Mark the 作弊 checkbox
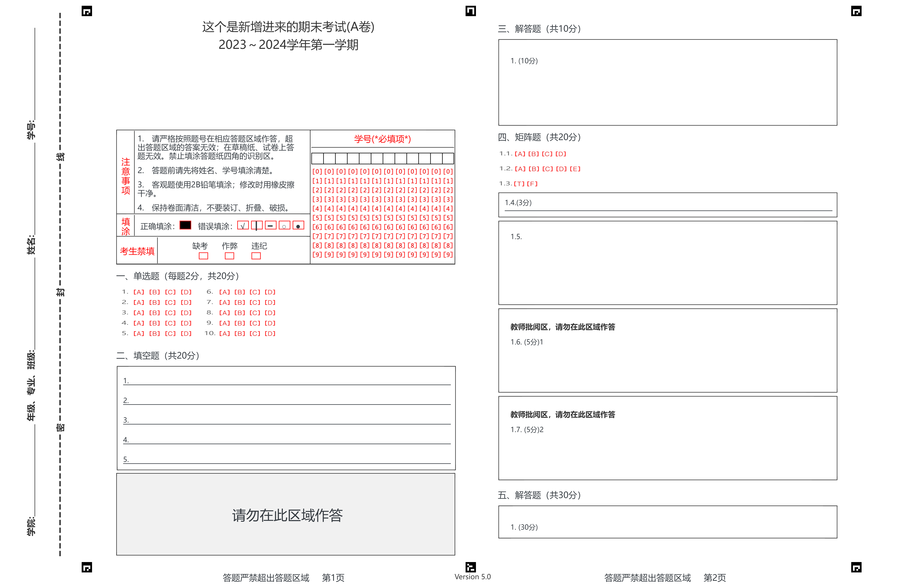This screenshot has width=905, height=588. 229,256
